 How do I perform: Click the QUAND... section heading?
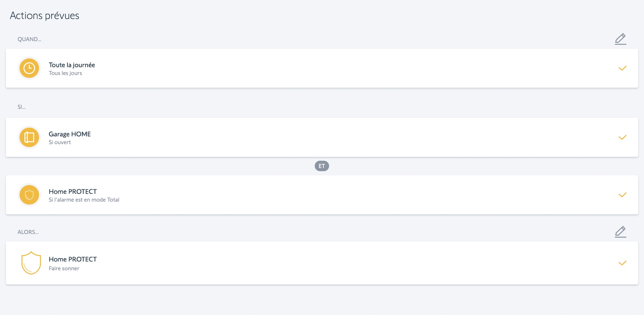pyautogui.click(x=29, y=39)
